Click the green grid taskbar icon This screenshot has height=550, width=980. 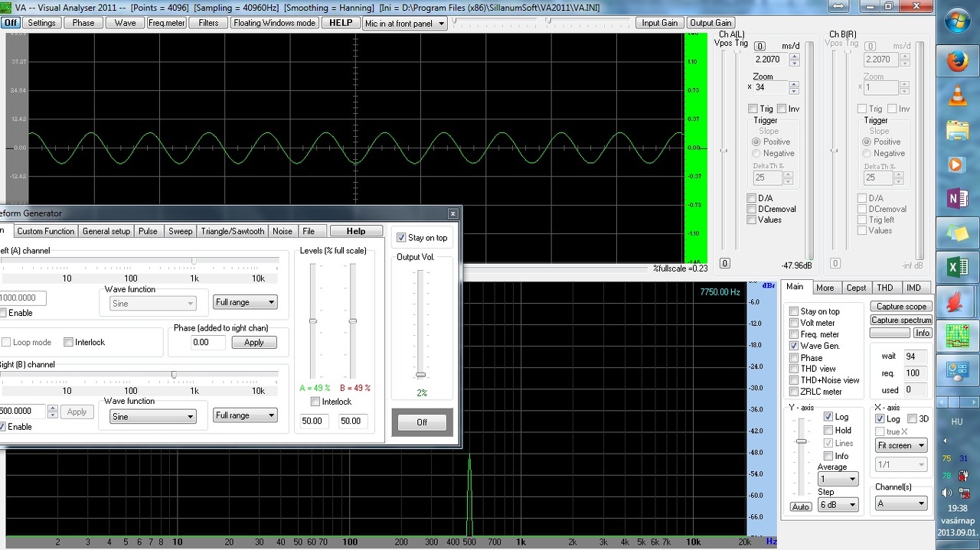[957, 336]
